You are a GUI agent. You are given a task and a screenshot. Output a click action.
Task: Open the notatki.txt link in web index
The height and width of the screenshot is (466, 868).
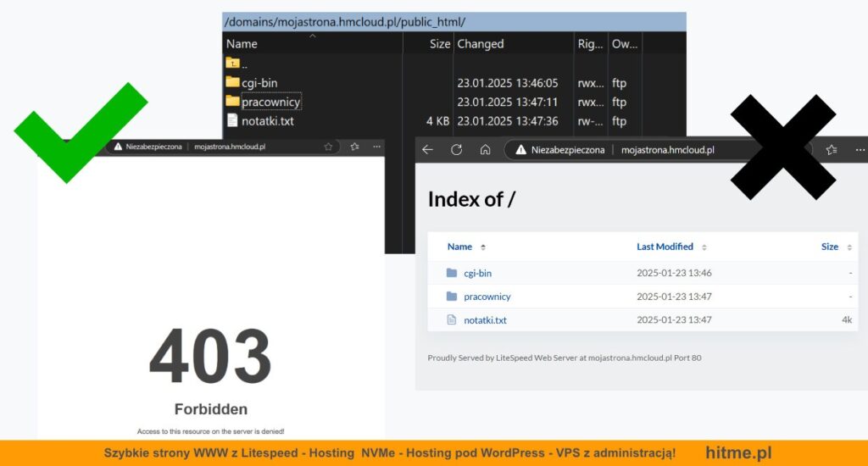pos(485,320)
